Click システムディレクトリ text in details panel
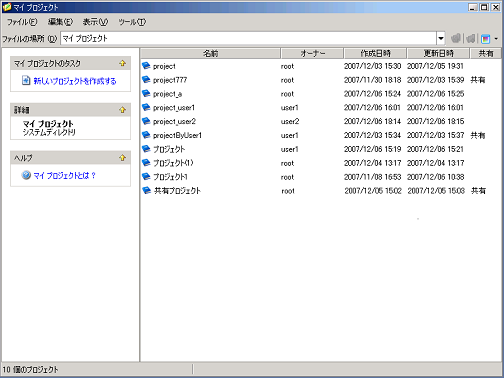Image resolution: width=504 pixels, height=378 pixels. pyautogui.click(x=49, y=132)
